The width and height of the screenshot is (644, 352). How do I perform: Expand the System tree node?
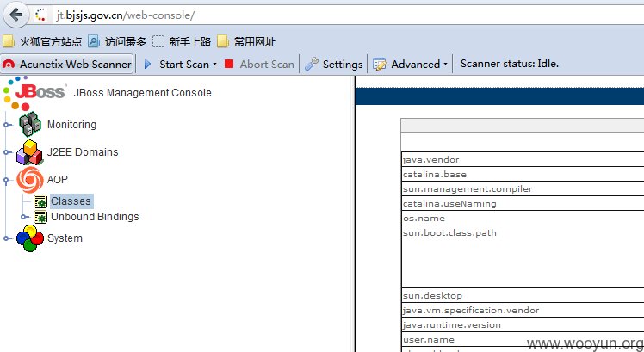(x=8, y=238)
